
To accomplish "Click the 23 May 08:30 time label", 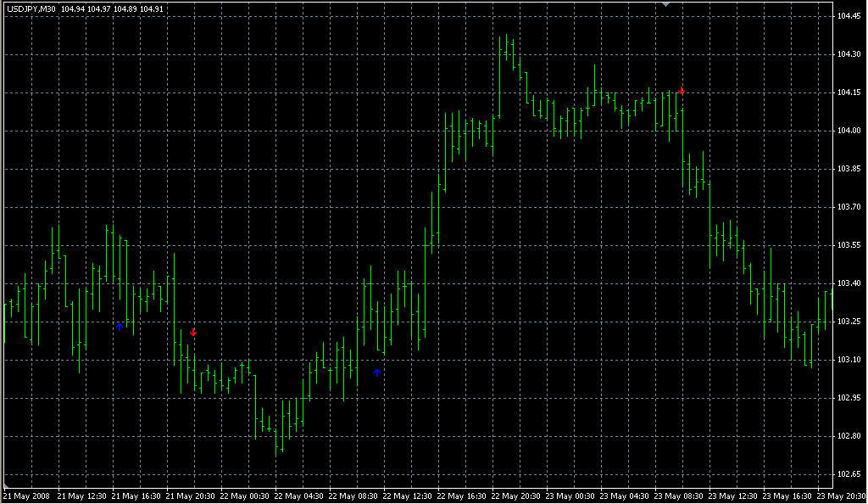I will [679, 496].
